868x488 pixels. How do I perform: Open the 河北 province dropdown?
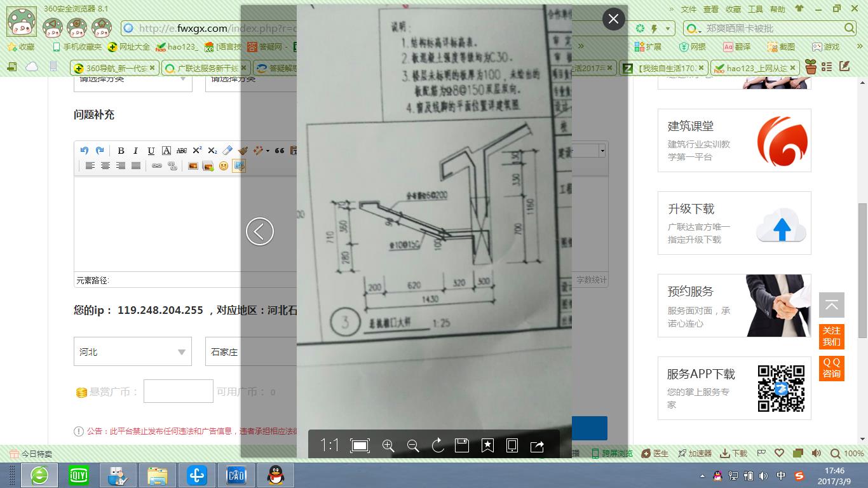tap(133, 351)
